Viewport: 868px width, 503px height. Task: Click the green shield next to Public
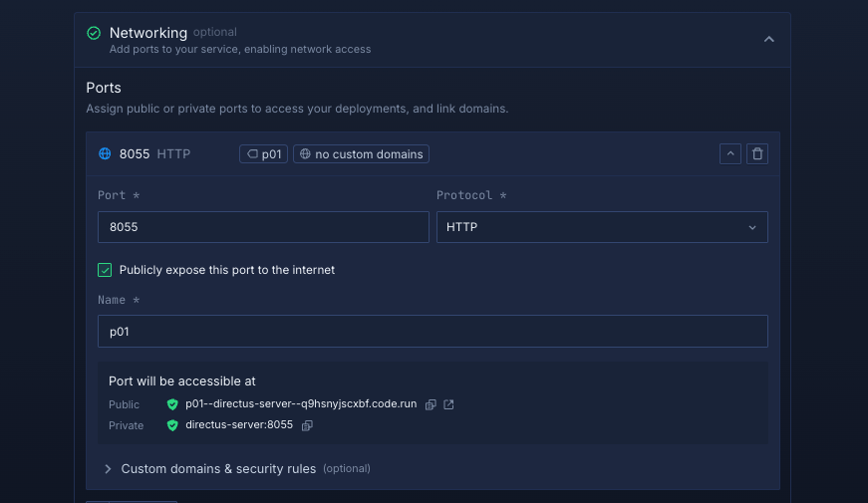tap(172, 404)
